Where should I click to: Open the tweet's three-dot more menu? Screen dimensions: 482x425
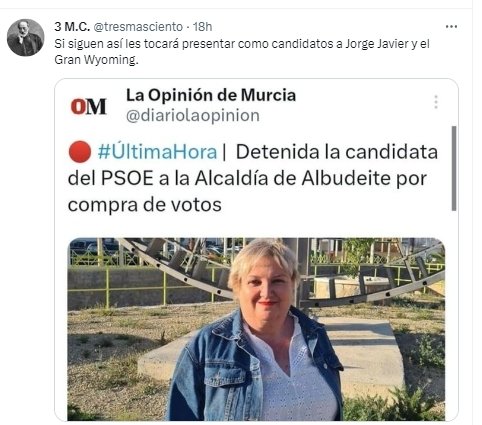pyautogui.click(x=451, y=27)
